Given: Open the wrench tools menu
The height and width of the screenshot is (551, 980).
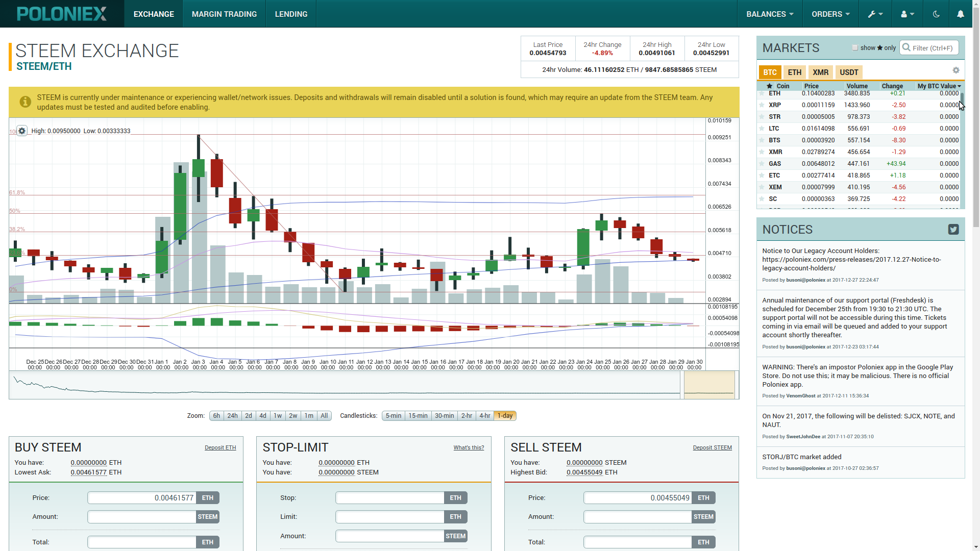Looking at the screenshot, I should point(875,14).
